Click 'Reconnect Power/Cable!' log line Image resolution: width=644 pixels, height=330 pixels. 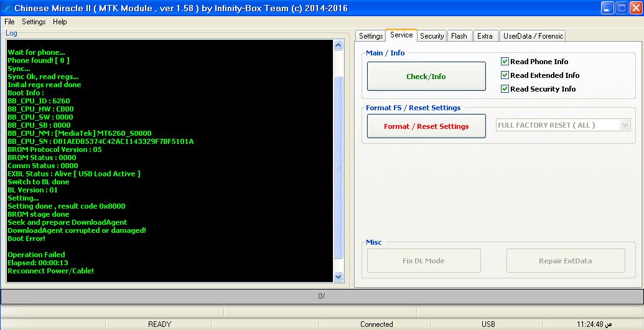50,271
